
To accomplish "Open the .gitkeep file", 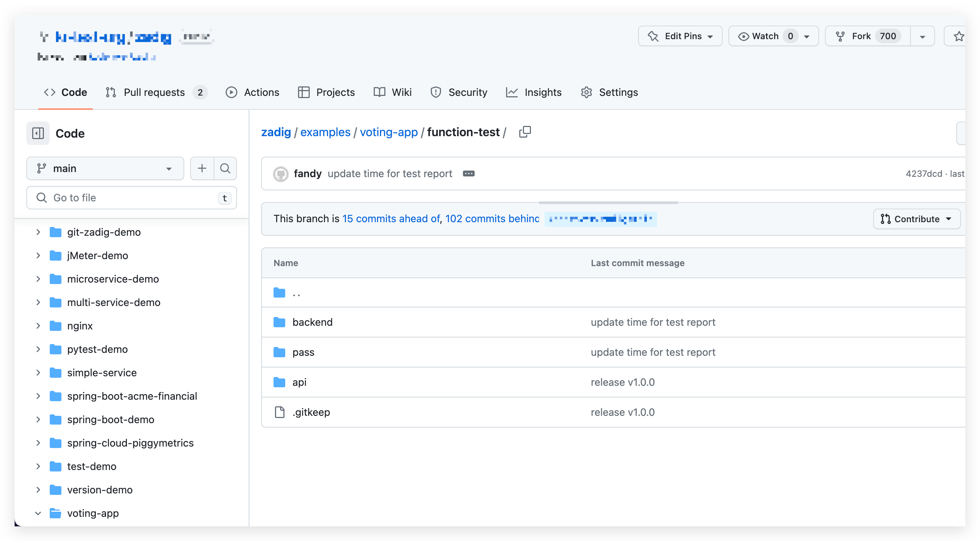I will (311, 412).
